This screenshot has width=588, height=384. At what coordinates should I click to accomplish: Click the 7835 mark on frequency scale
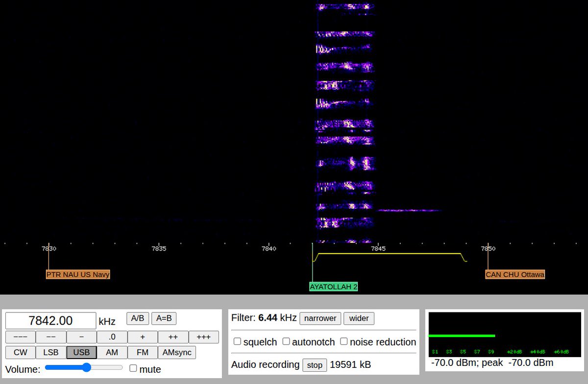point(159,249)
